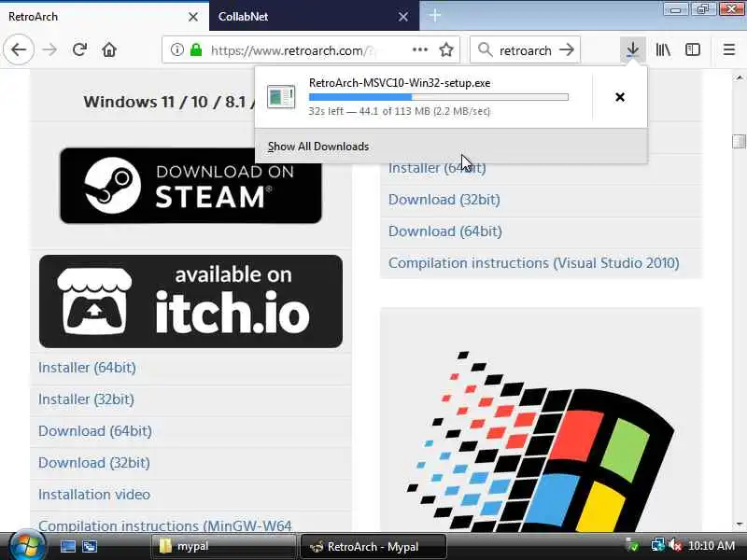Click the RetroArch-MSVC10-Win32-setup.exe filename
Viewport: 747px width, 560px height.
tap(400, 83)
